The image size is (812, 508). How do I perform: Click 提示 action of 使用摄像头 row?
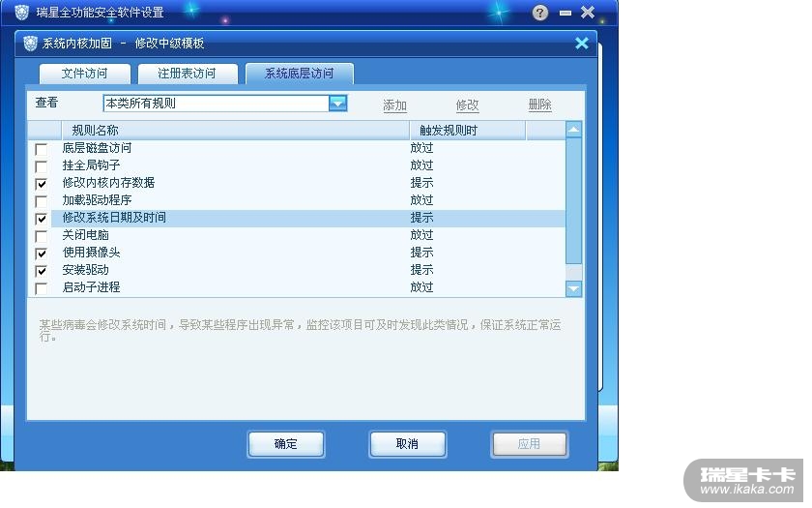tap(421, 253)
